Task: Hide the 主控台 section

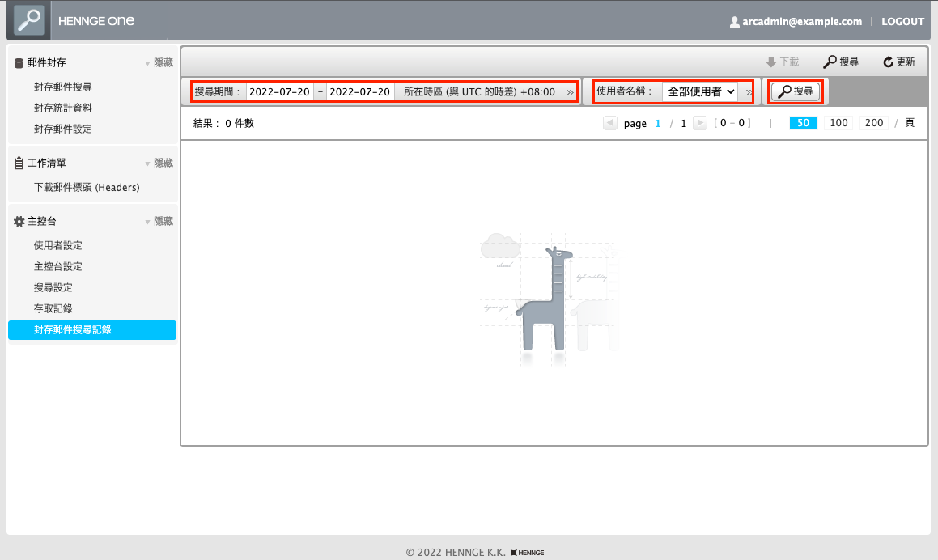Action: point(163,222)
